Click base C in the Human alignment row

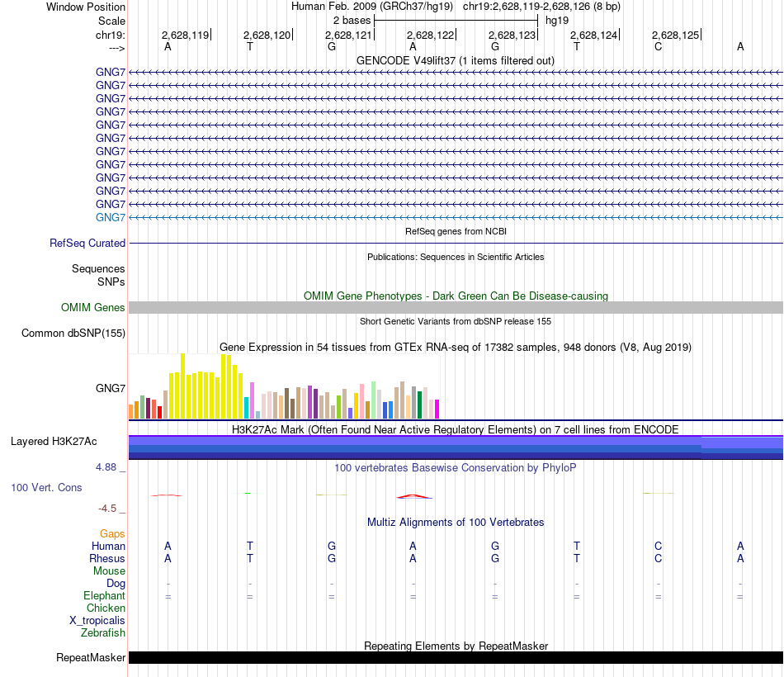(x=658, y=546)
